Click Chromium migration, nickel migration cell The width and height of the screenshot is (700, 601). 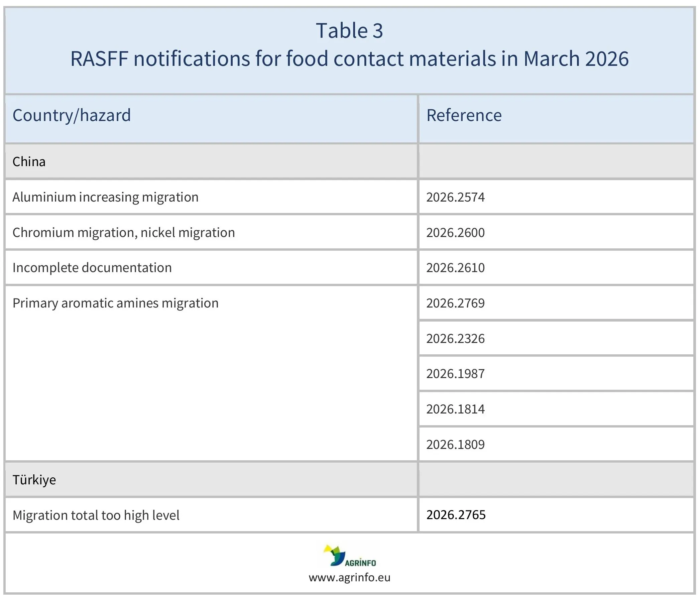(x=212, y=232)
